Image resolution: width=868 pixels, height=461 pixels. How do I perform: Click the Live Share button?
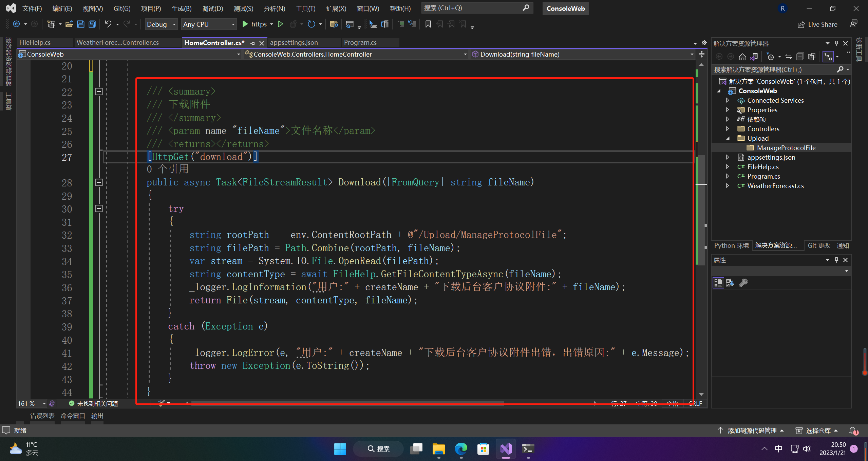pyautogui.click(x=817, y=24)
